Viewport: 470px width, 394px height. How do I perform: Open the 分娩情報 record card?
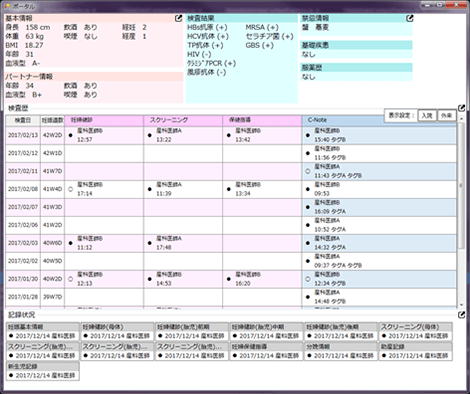[x=341, y=351]
